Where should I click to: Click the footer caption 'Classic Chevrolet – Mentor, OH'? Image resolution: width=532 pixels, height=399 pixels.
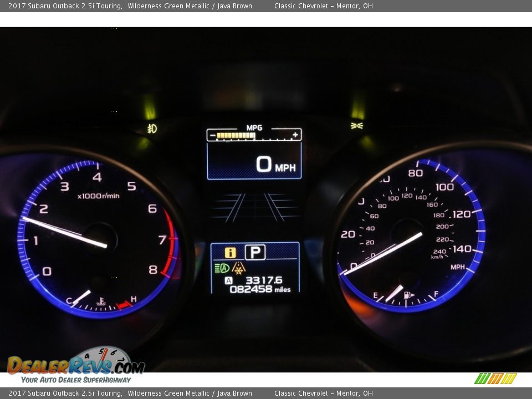(x=323, y=393)
